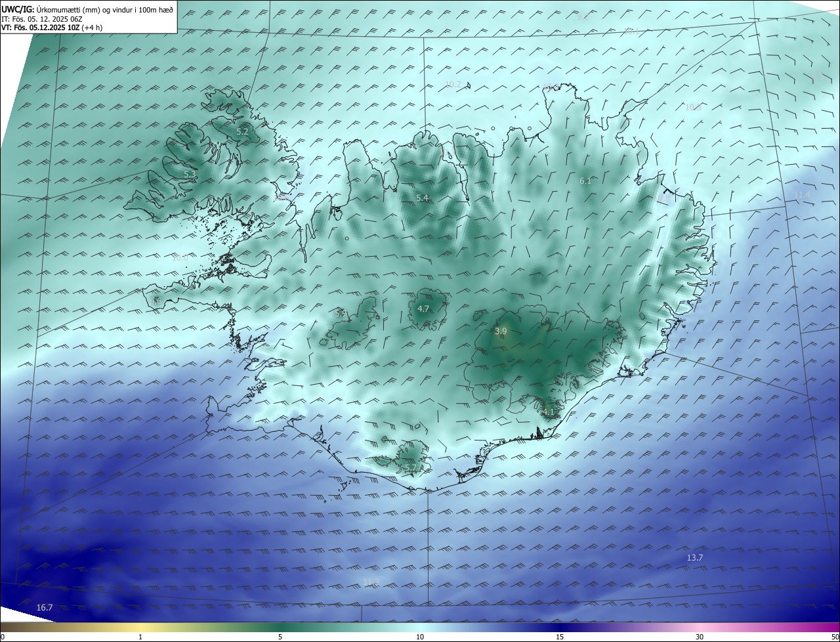840x642 pixels.
Task: Click the 3.9 value on Vatnajökull
Action: click(x=501, y=332)
